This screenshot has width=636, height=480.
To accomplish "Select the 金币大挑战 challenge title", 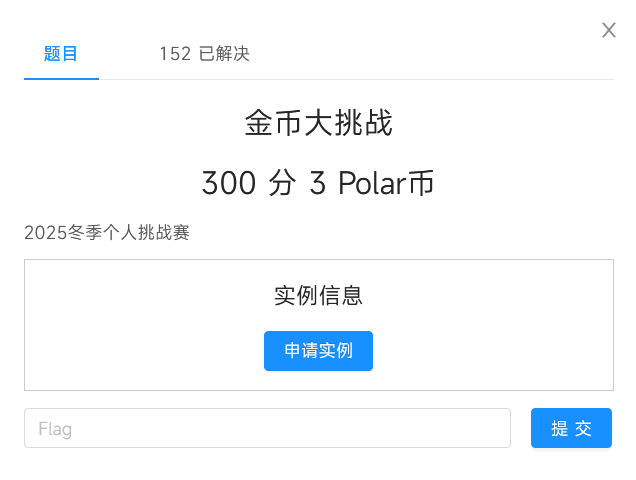I will (318, 123).
